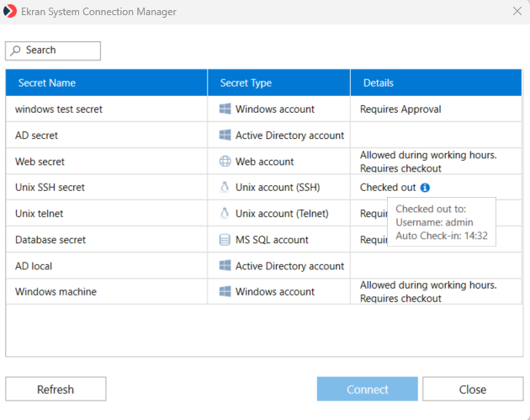The image size is (530, 420).
Task: Click the Ekran System logo in title bar
Action: click(x=11, y=11)
